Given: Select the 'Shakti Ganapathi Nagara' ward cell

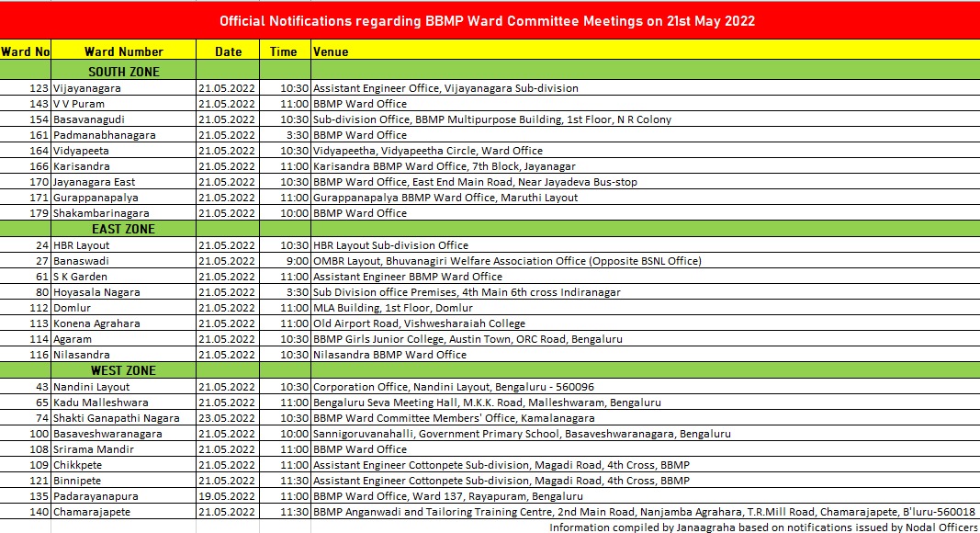Looking at the screenshot, I should (x=124, y=418).
